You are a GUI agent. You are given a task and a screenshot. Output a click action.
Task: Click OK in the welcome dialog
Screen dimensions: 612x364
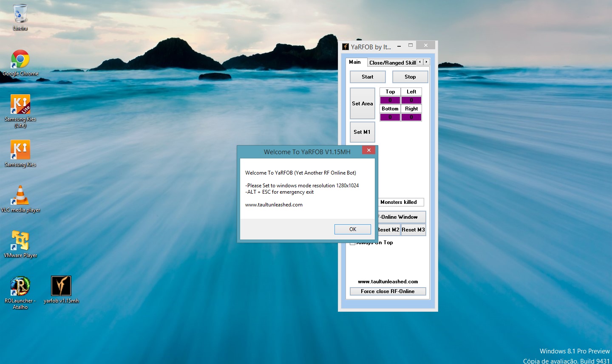pyautogui.click(x=353, y=229)
